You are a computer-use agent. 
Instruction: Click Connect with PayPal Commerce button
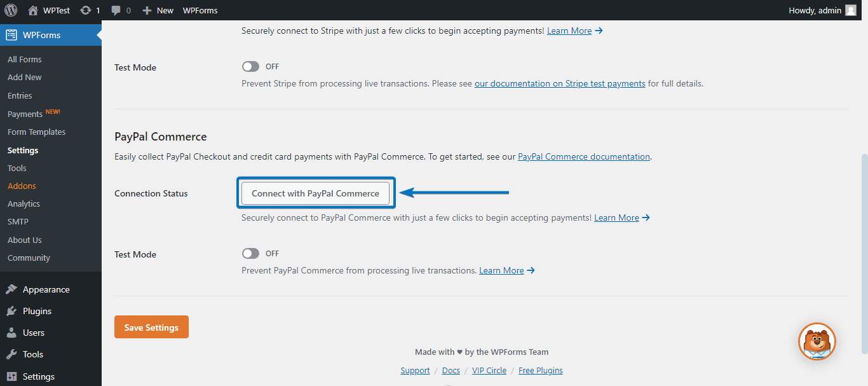[x=315, y=193]
